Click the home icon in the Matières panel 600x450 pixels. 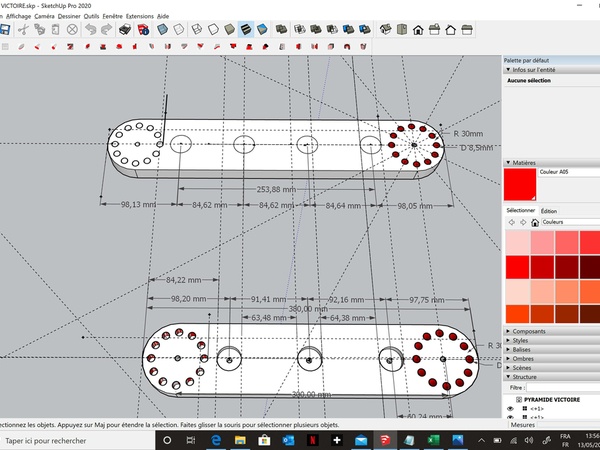[537, 224]
